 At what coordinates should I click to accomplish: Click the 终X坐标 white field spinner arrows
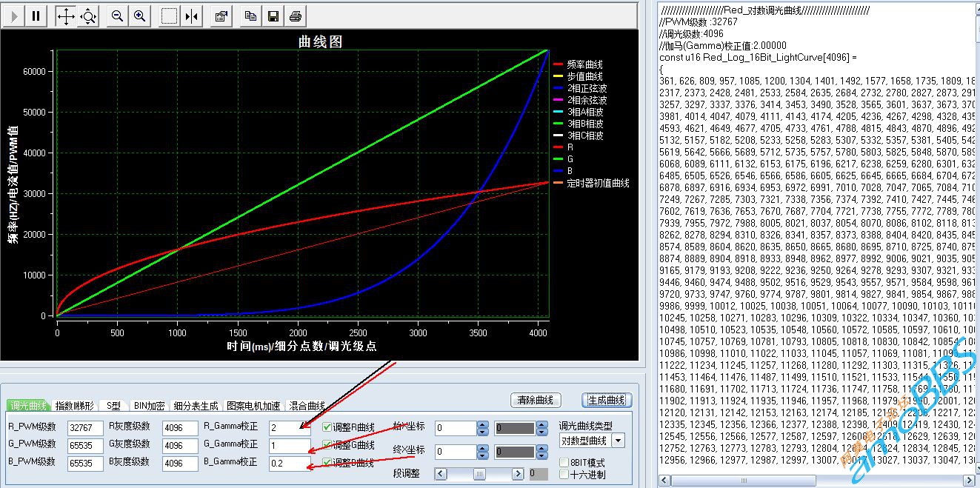(x=482, y=451)
